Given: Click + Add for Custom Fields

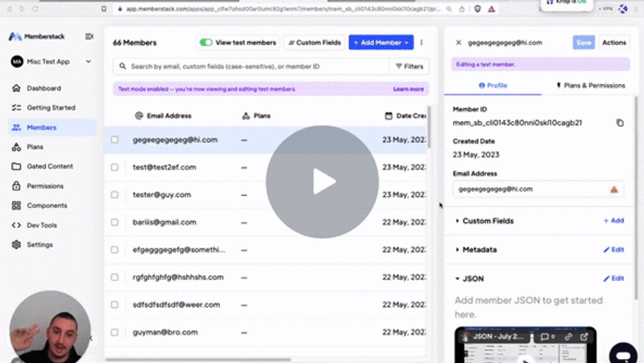Looking at the screenshot, I should click(613, 221).
